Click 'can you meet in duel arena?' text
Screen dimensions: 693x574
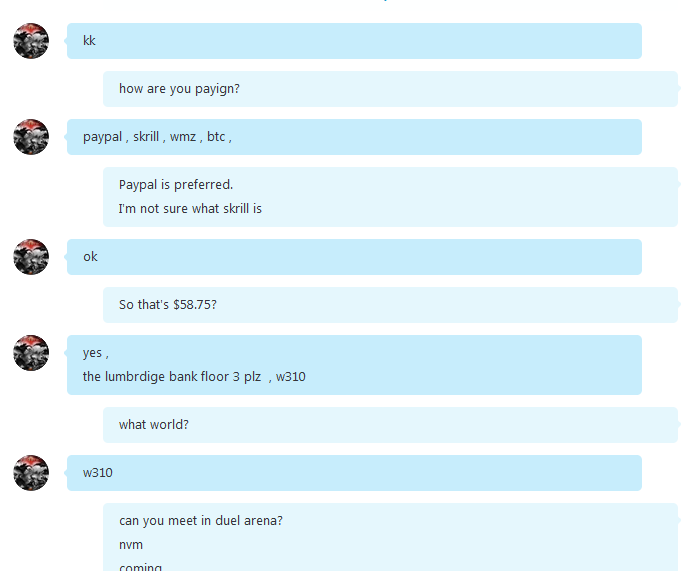click(x=201, y=521)
